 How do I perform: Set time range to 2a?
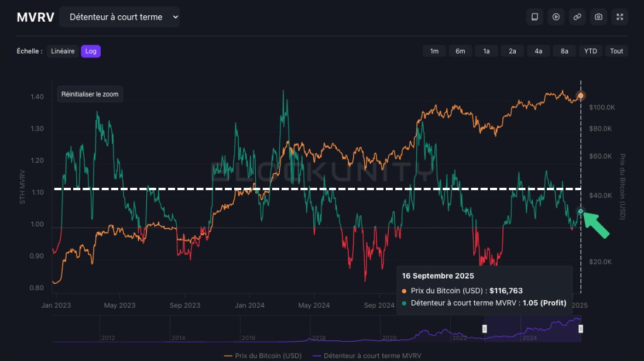tap(513, 51)
